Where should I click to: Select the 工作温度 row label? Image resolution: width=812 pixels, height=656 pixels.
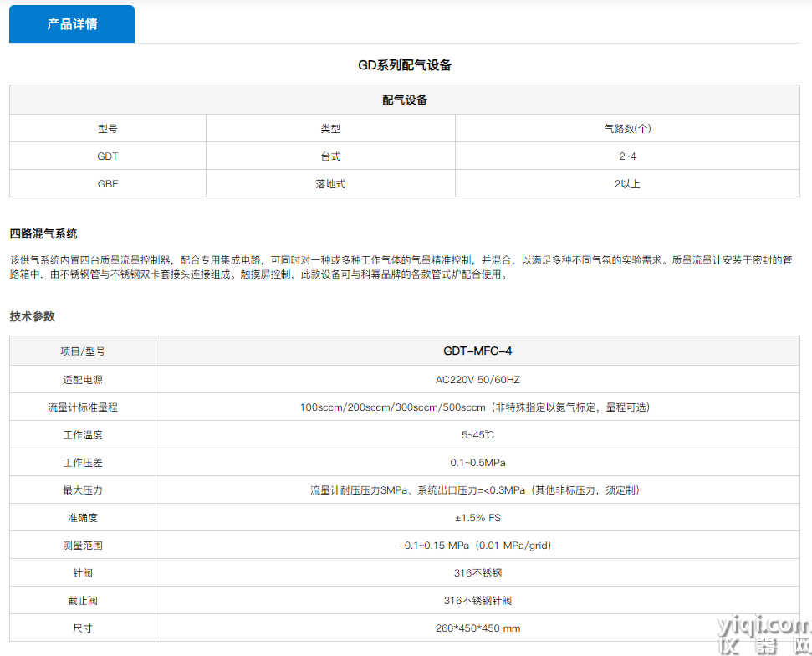(83, 435)
